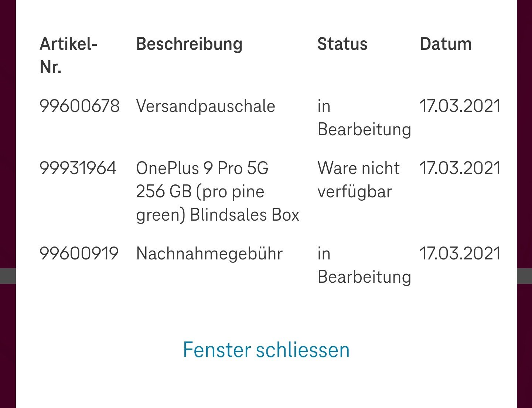Click the Beschreibung column header
The width and height of the screenshot is (532, 408).
pos(189,44)
